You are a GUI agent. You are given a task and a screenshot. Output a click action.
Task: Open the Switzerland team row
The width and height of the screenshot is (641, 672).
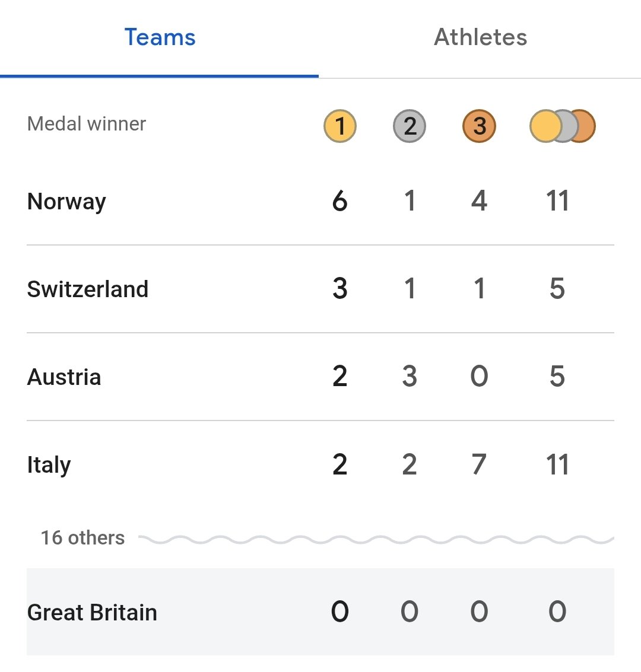[88, 289]
